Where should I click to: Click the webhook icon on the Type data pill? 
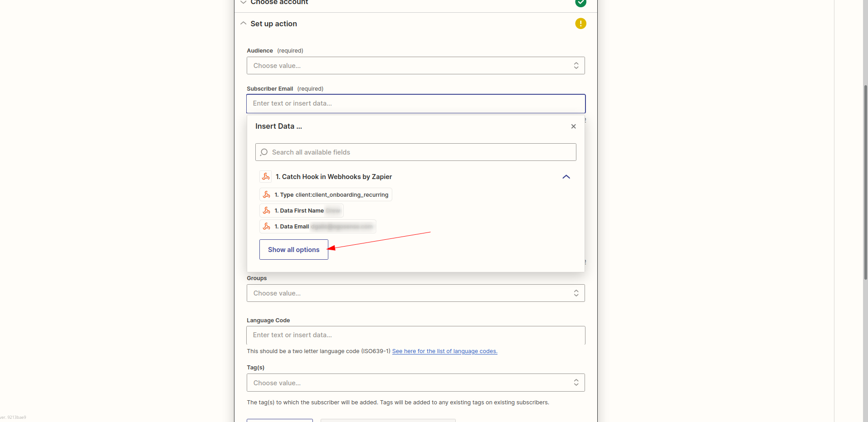tap(267, 194)
